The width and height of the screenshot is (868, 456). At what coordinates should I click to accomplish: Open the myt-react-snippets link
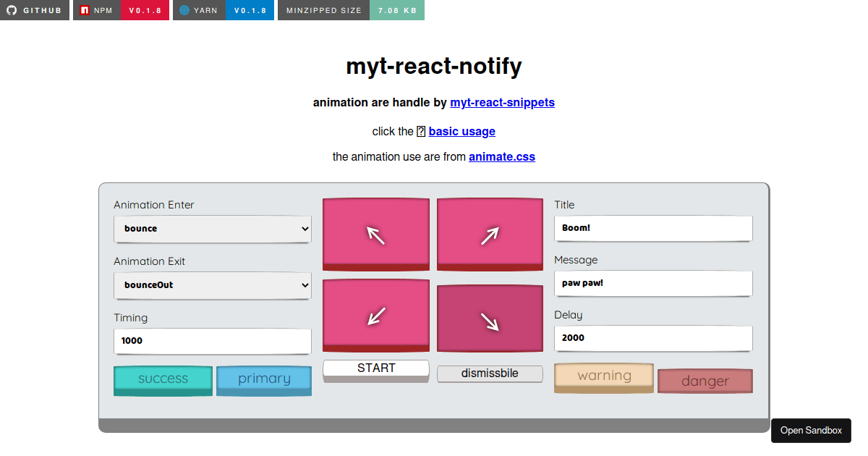pyautogui.click(x=502, y=102)
